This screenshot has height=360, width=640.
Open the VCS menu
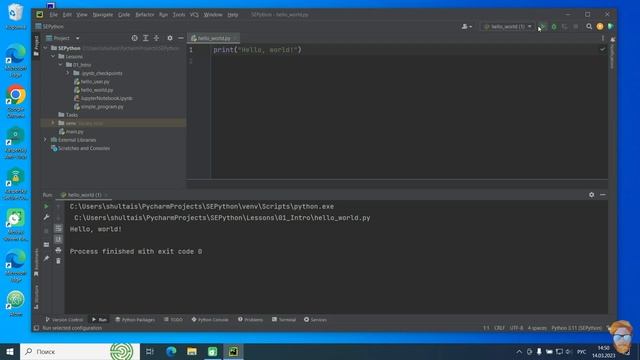pos(194,15)
